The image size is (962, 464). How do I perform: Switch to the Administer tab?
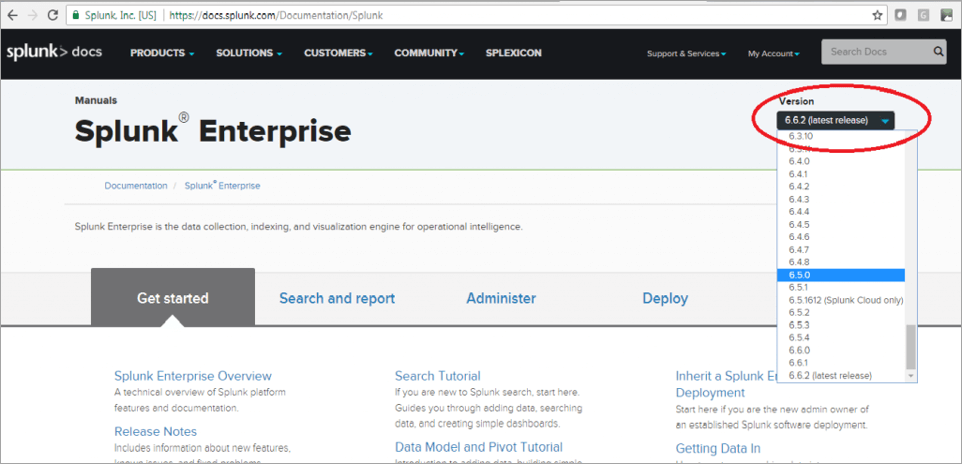pos(501,298)
